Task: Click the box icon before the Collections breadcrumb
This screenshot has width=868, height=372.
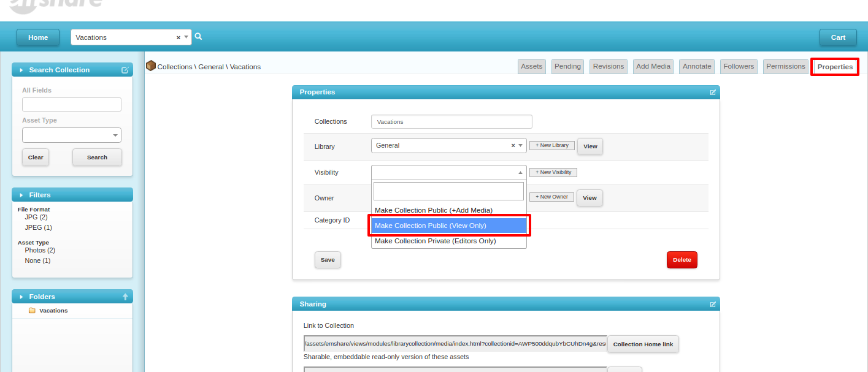Action: pyautogui.click(x=150, y=66)
